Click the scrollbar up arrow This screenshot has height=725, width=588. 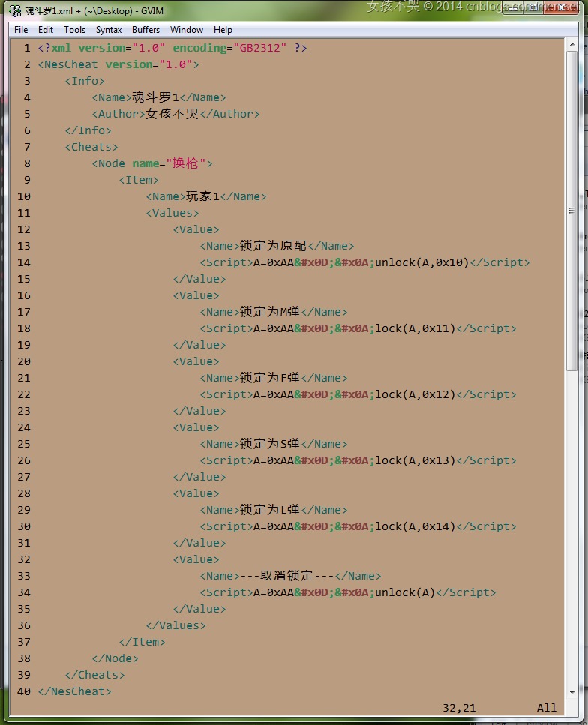click(x=571, y=45)
